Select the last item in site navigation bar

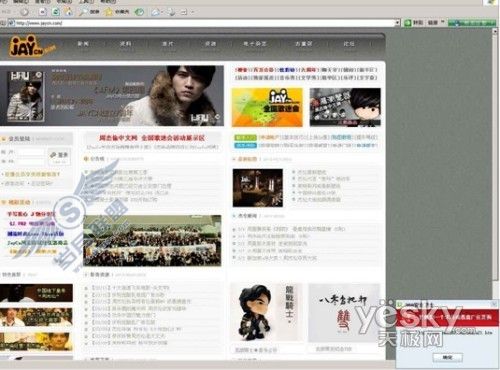click(349, 44)
